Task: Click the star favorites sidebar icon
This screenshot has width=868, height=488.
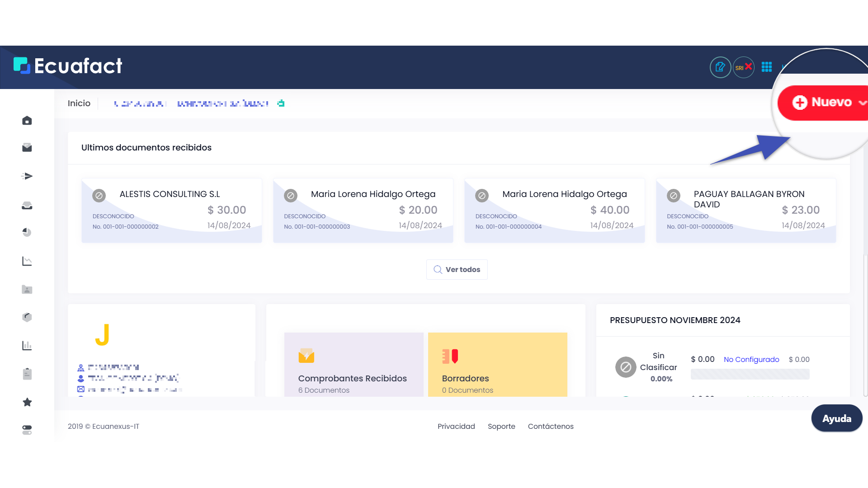Action: click(27, 402)
